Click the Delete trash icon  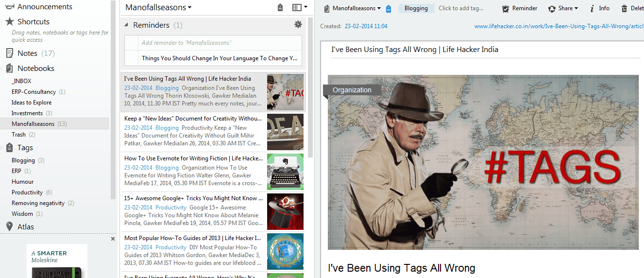[624, 8]
